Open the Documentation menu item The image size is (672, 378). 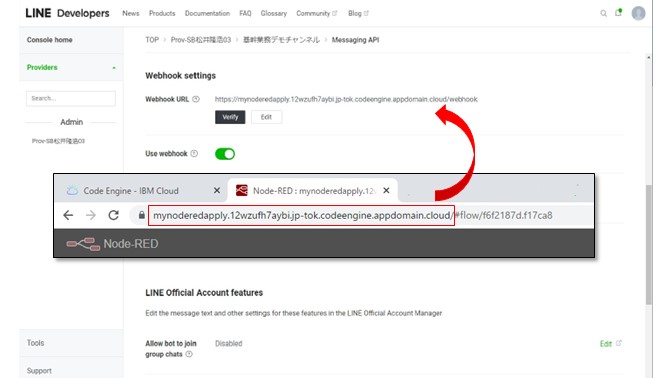click(207, 13)
